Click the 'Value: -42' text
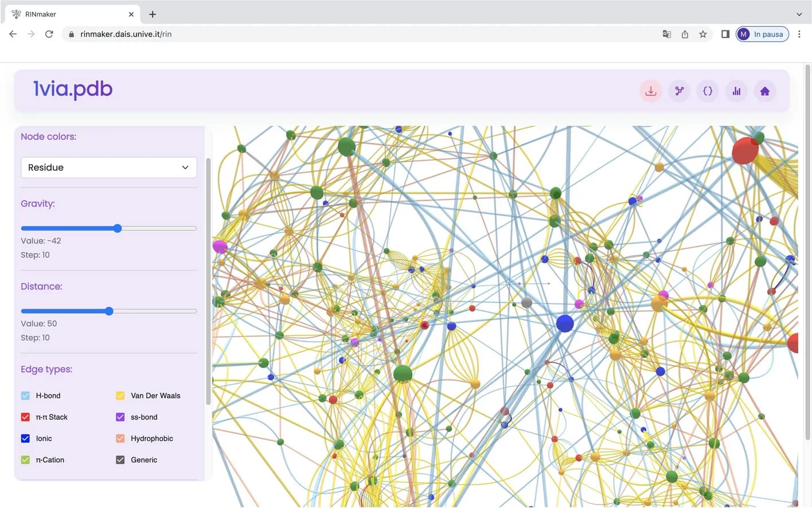 click(41, 241)
